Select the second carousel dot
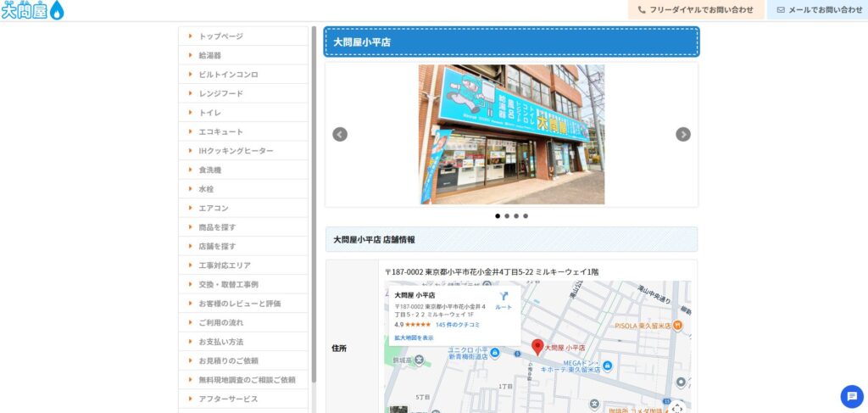 507,216
